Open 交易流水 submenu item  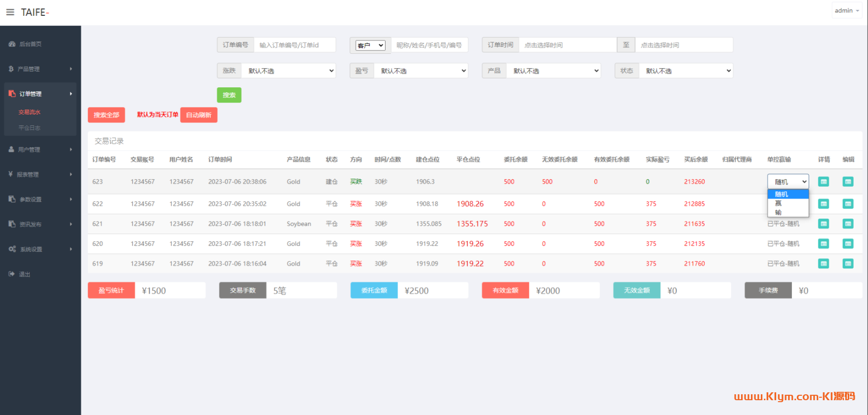(30, 112)
